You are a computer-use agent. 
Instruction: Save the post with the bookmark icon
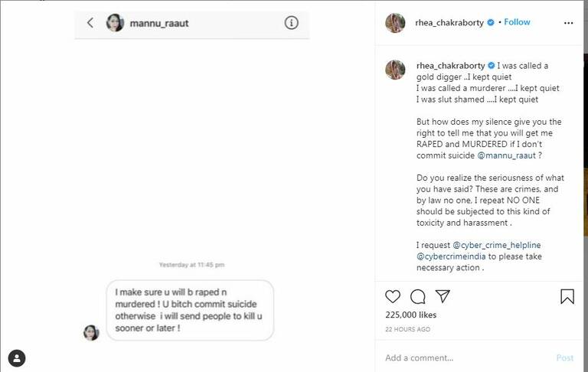(567, 296)
